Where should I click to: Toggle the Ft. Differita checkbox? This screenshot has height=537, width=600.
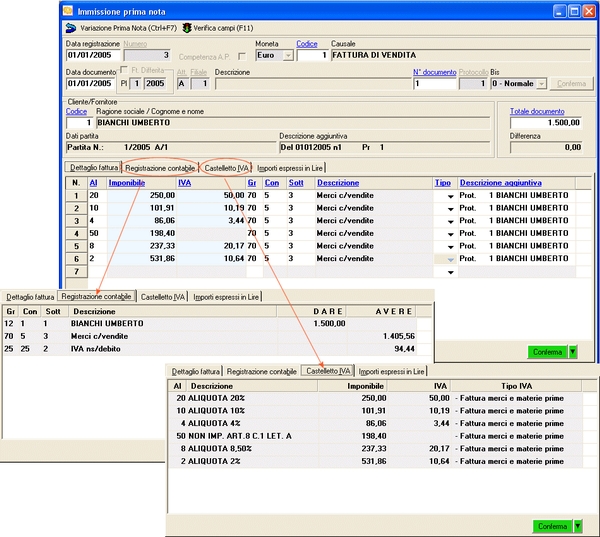pos(123,70)
